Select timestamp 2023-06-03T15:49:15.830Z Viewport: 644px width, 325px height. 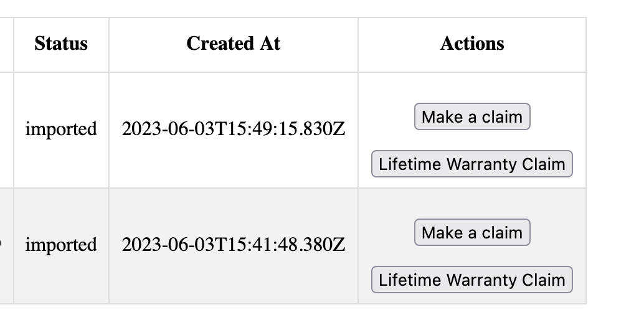234,130
